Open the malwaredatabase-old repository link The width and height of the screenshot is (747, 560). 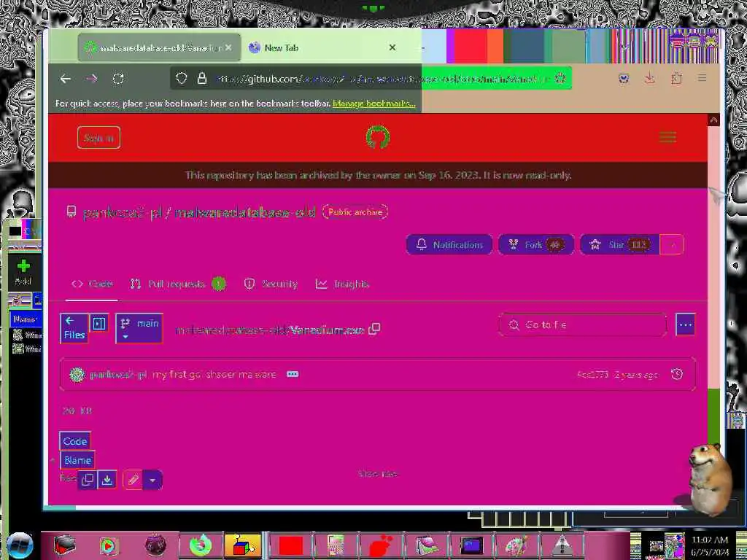(x=245, y=212)
